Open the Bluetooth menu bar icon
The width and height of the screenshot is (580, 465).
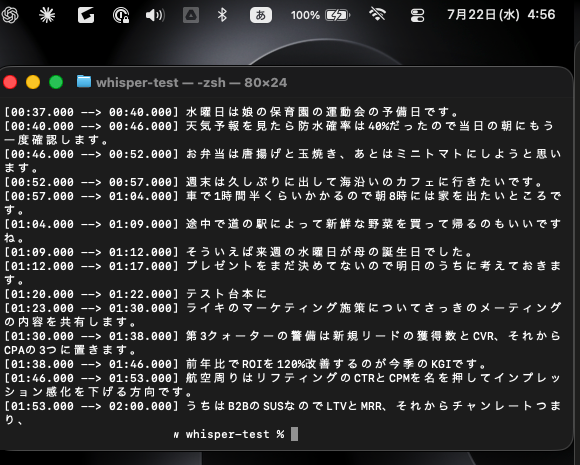tap(222, 15)
